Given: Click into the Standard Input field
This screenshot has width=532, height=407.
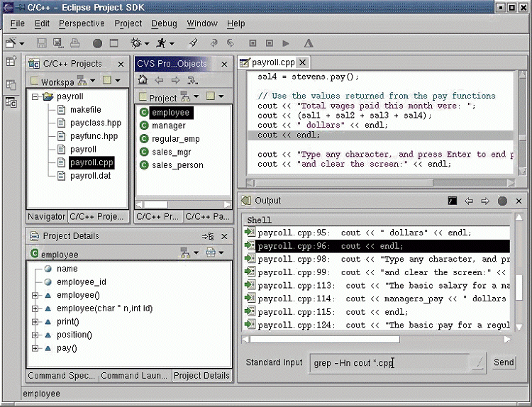Looking at the screenshot, I should click(x=391, y=363).
